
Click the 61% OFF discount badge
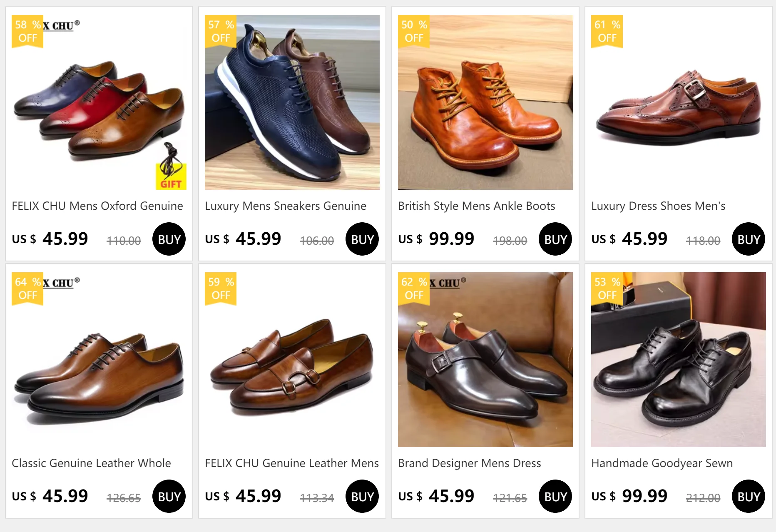(x=607, y=32)
